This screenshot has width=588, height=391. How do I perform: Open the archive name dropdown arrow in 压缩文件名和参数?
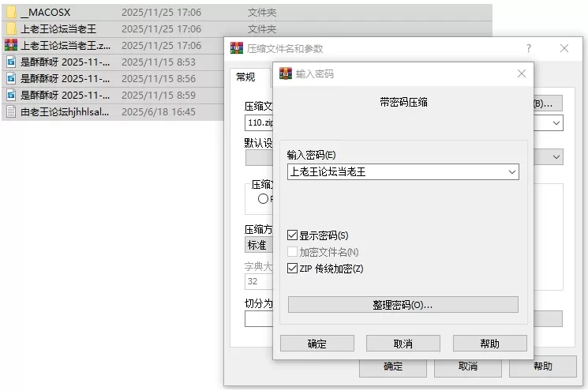point(556,123)
